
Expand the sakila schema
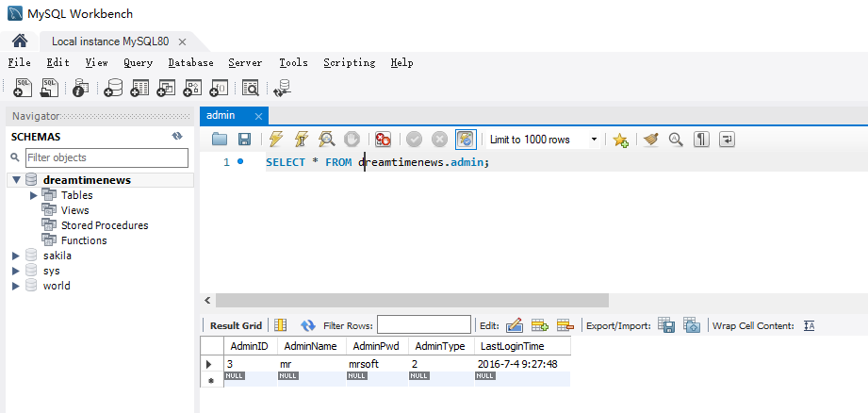[15, 256]
